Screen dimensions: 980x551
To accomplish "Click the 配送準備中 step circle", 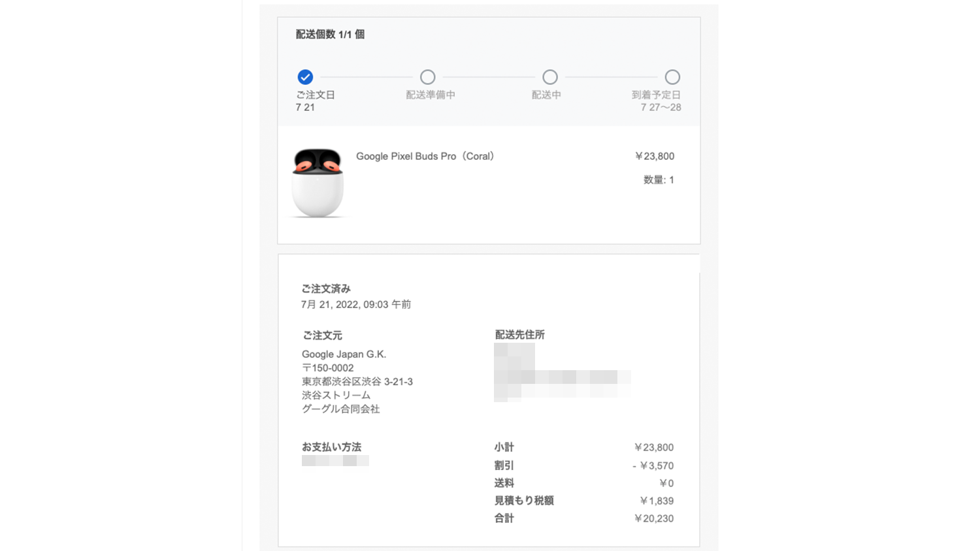I will 427,77.
